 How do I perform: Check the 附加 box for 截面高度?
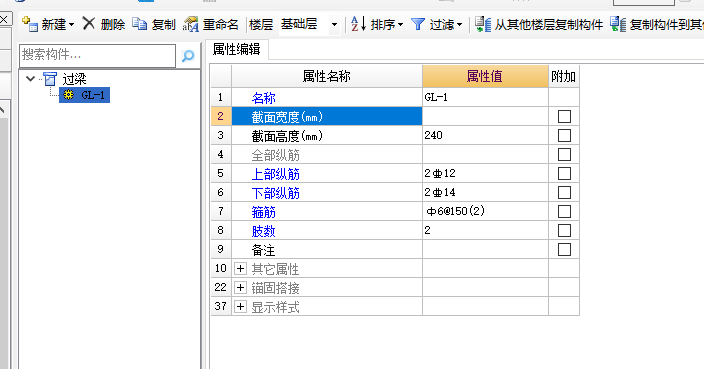pyautogui.click(x=564, y=136)
